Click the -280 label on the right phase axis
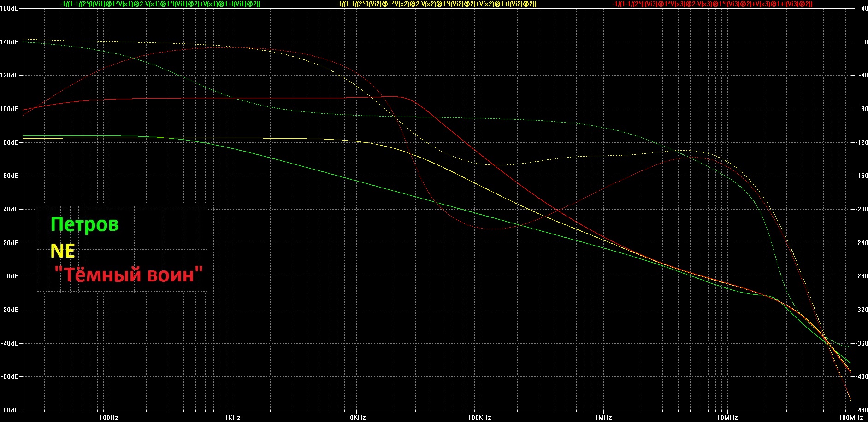The height and width of the screenshot is (422, 868). click(861, 276)
